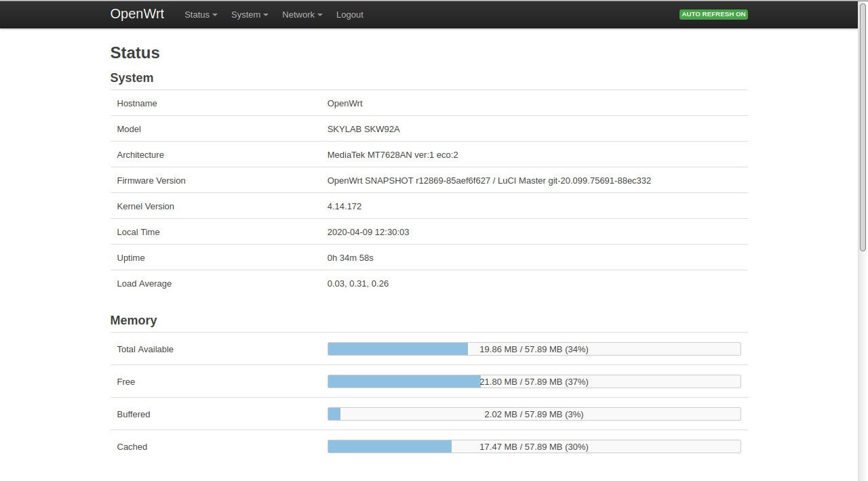Click the Firmware Version snapshot text
This screenshot has width=868, height=481.
click(x=488, y=181)
